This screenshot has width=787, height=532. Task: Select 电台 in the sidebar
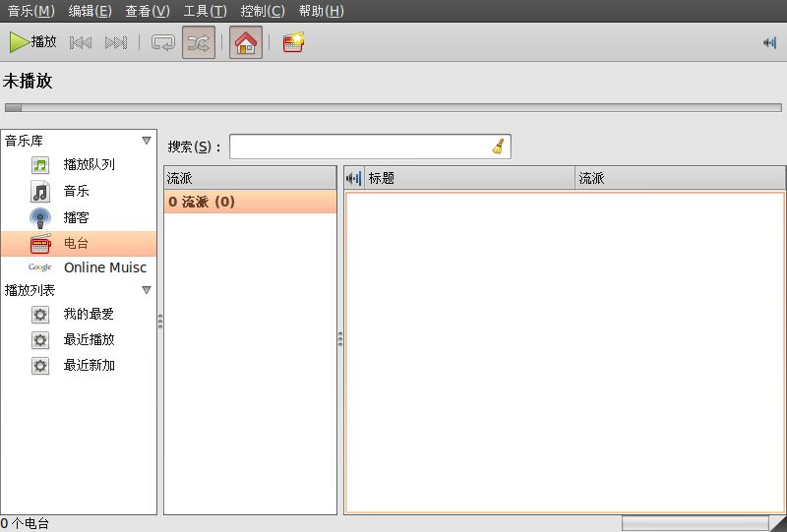pyautogui.click(x=79, y=244)
